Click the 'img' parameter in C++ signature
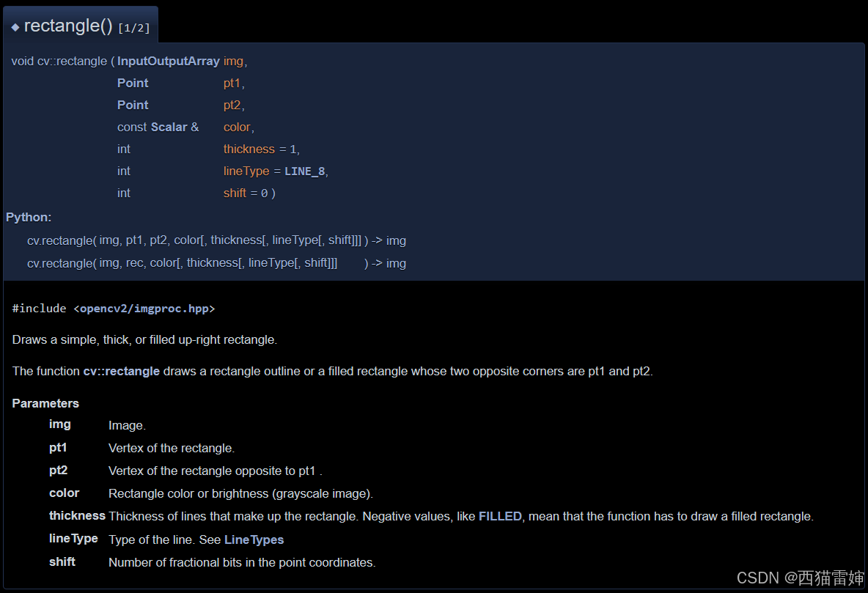The image size is (868, 593). point(233,62)
